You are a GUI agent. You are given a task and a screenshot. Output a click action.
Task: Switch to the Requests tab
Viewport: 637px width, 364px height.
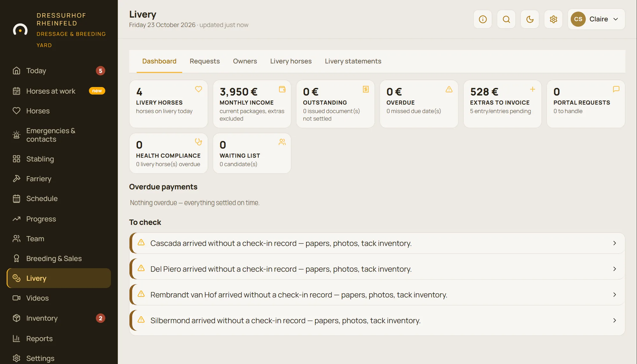coord(204,61)
